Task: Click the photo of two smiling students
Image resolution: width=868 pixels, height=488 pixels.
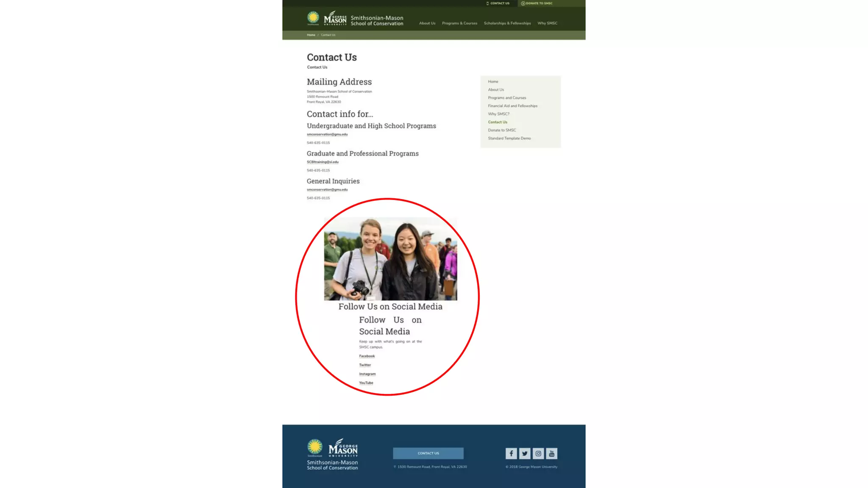Action: (x=390, y=259)
